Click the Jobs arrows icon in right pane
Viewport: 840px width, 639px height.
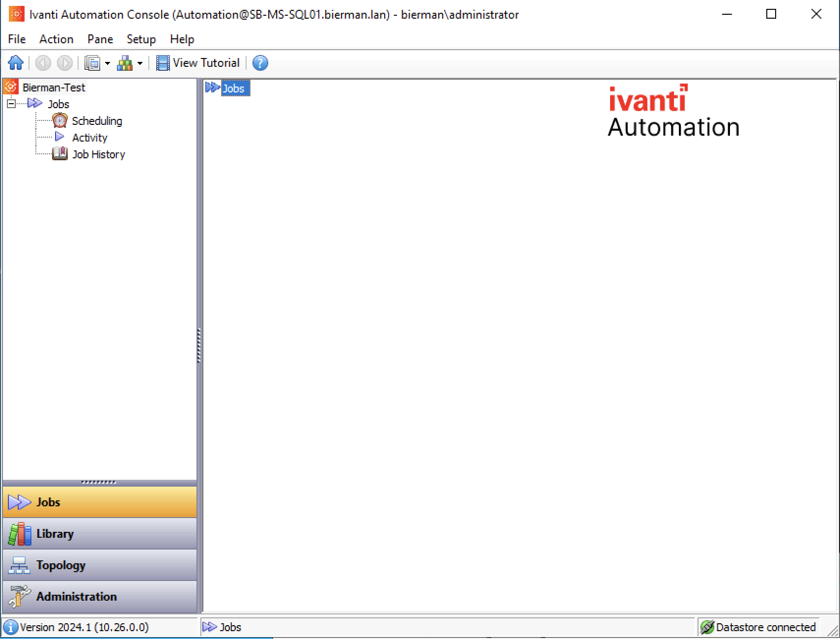[213, 88]
